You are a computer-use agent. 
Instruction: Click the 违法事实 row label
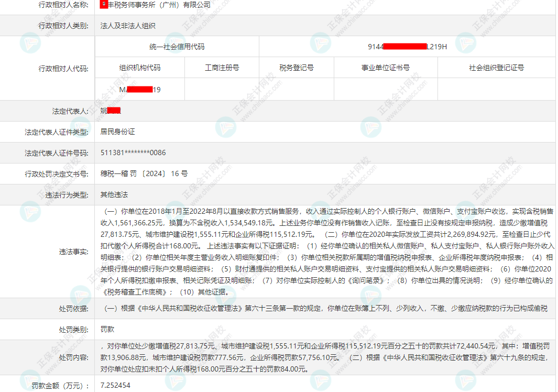[74, 252]
